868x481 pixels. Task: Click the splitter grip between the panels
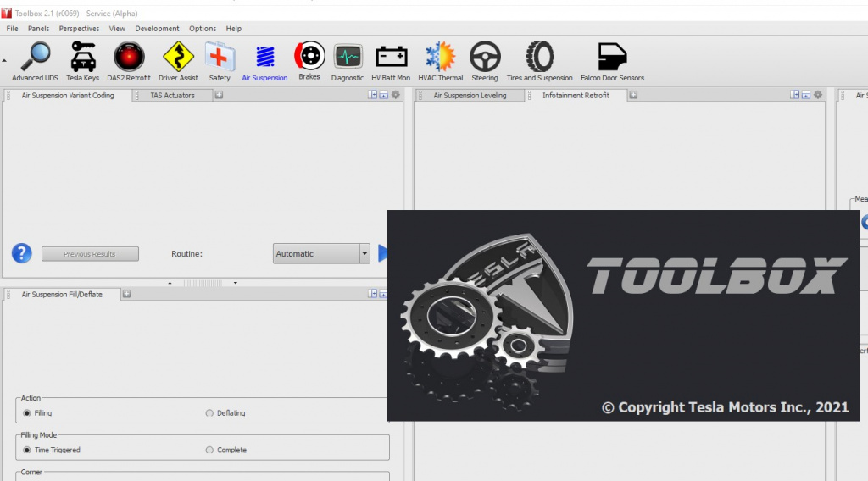click(x=203, y=283)
